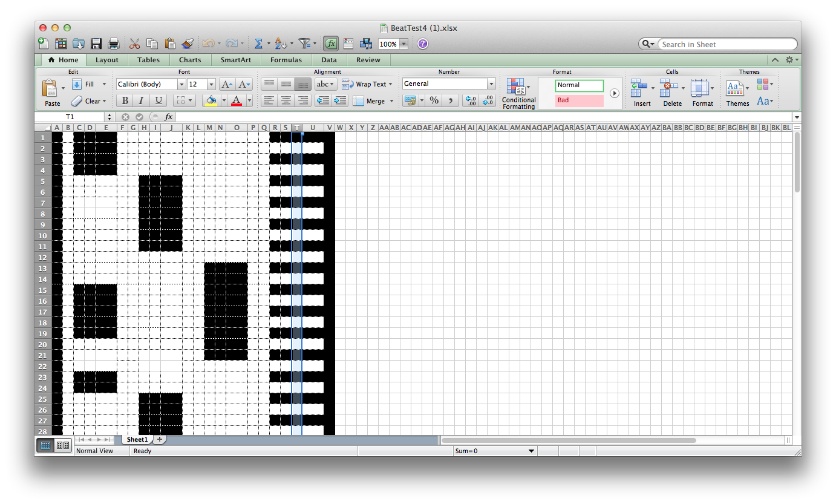Screen dimensions: 836x504
Task: Enable underline formatting
Action: (x=158, y=100)
